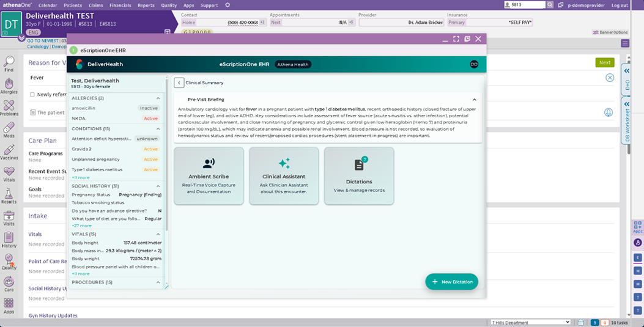Collapse the Pre-Visit Briefing panel

pos(475,99)
